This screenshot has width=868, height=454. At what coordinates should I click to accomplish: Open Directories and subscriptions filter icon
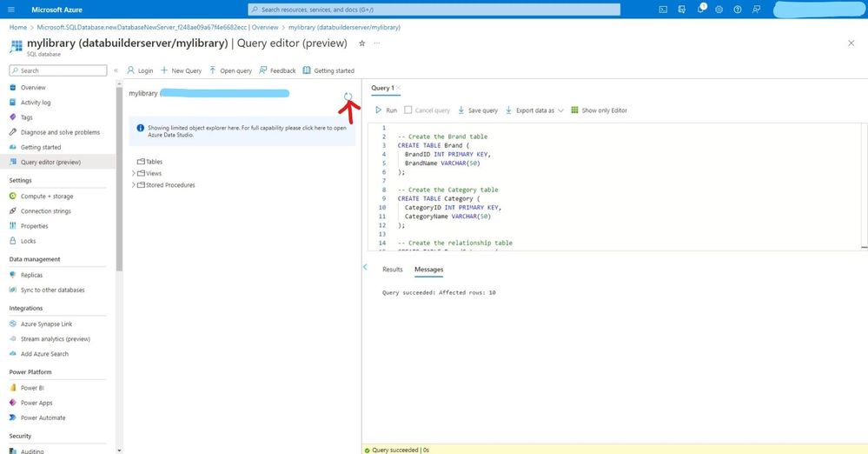pyautogui.click(x=682, y=10)
